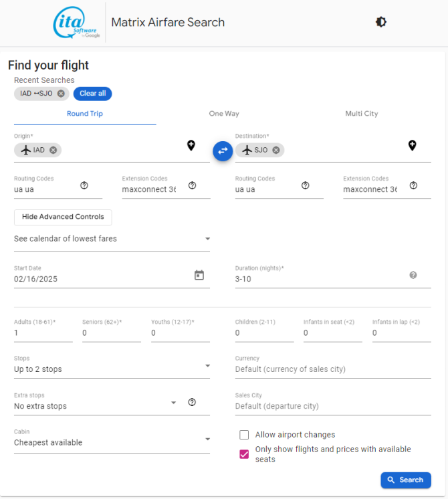Switch to the Multi City tab
448x499 pixels.
click(362, 114)
